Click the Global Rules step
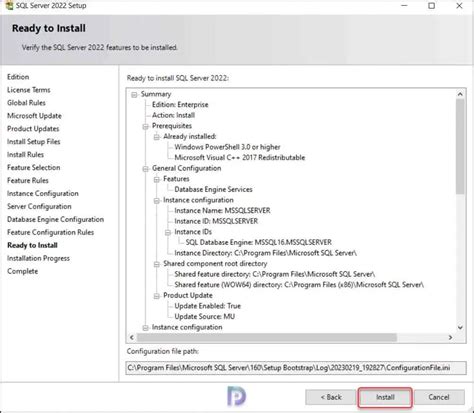Image resolution: width=474 pixels, height=413 pixels. 26,103
